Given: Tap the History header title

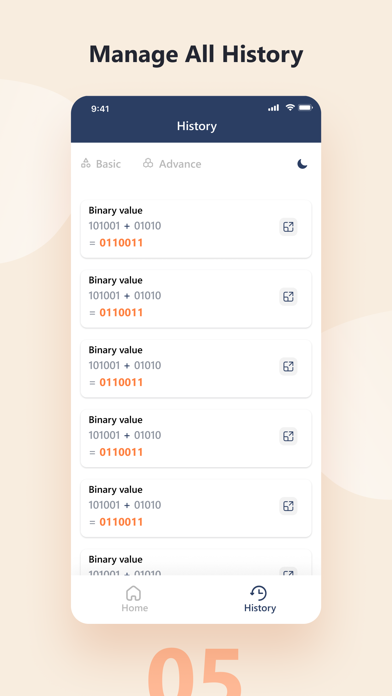Looking at the screenshot, I should tap(197, 126).
